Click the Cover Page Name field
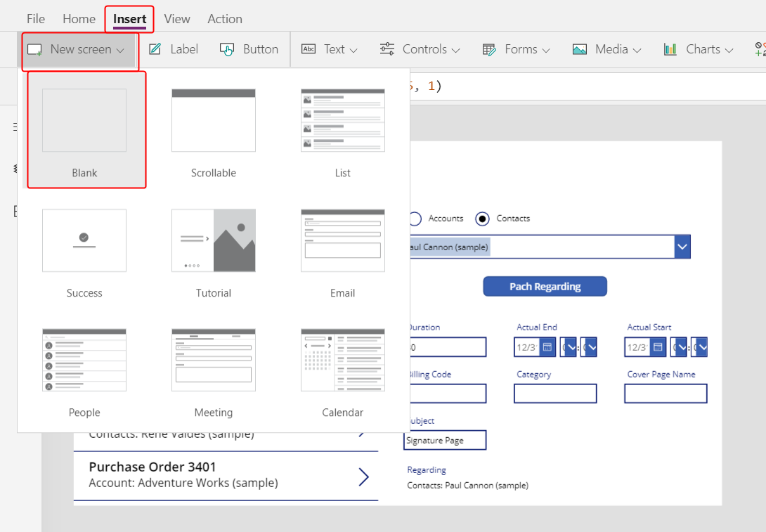 click(x=666, y=394)
